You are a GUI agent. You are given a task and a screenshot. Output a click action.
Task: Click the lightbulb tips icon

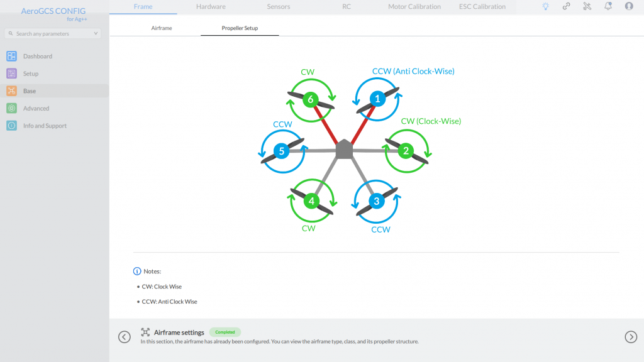[x=545, y=6]
